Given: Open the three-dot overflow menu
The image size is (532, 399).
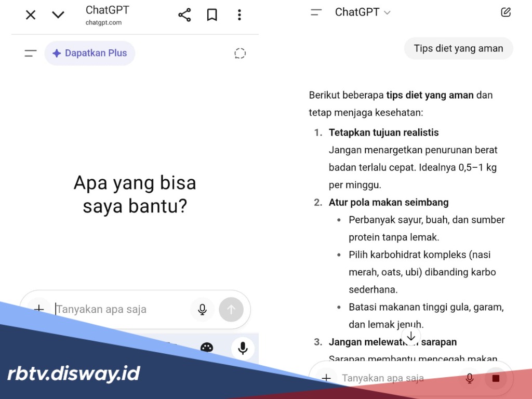Looking at the screenshot, I should (240, 15).
